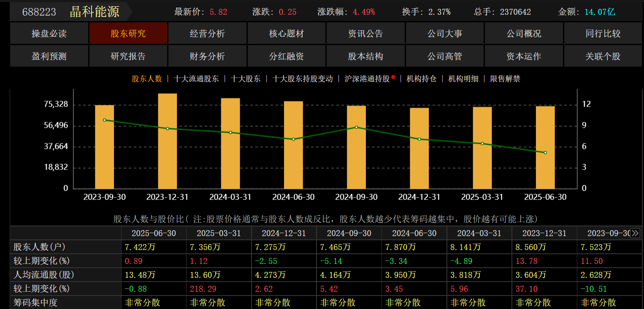Switch to 限售解禁 sub-tab
Screen dimensions: 644x309
(505, 79)
